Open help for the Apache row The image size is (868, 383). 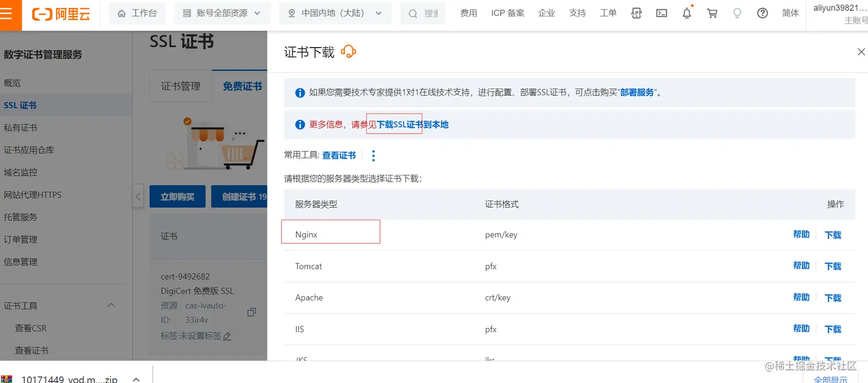801,297
